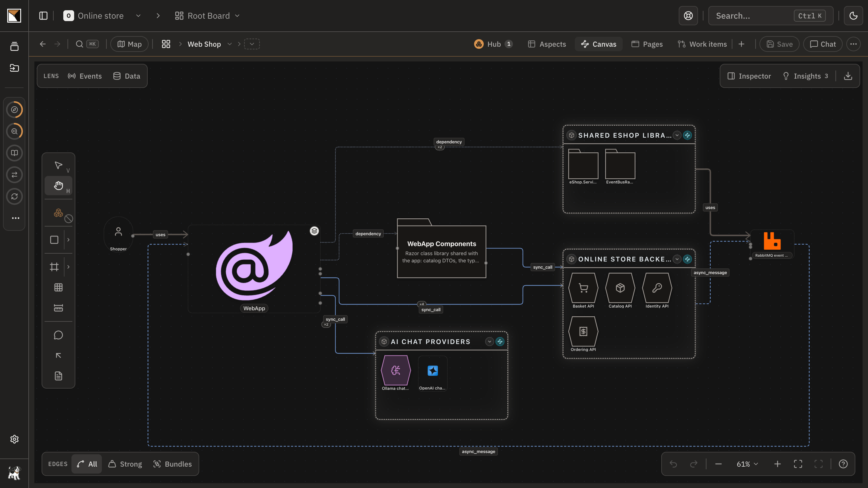Click the layers badge on WebApp node
The image size is (868, 488).
[x=314, y=231]
